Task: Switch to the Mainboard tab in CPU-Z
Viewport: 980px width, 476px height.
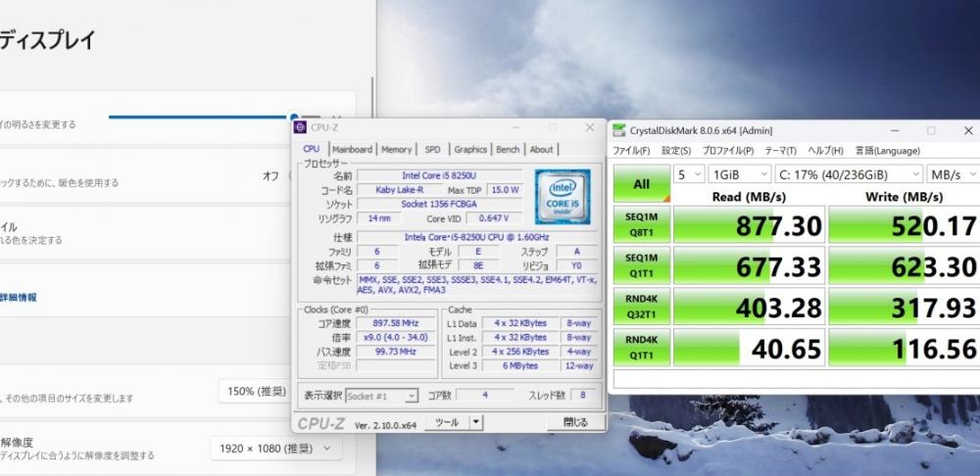Action: click(x=352, y=149)
